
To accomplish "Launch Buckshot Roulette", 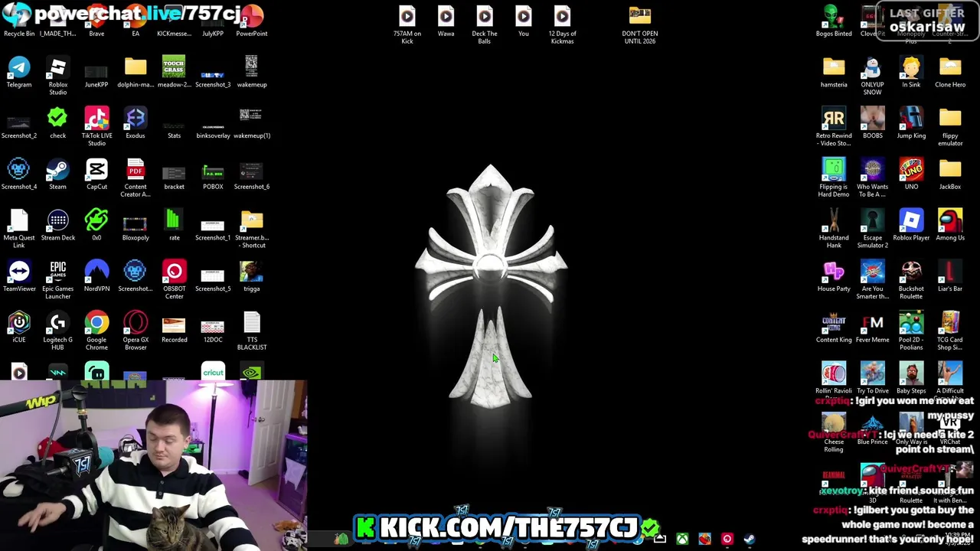I will tap(911, 279).
